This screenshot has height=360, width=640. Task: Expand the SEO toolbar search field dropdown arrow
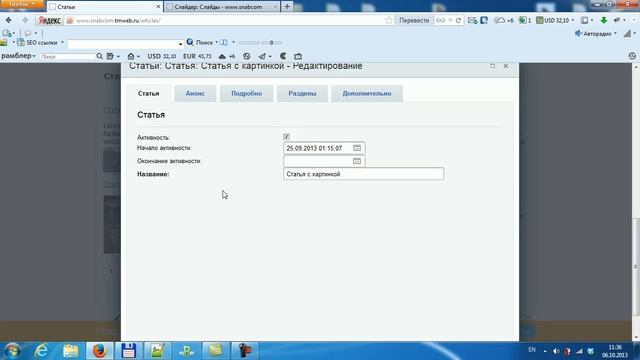click(180, 44)
